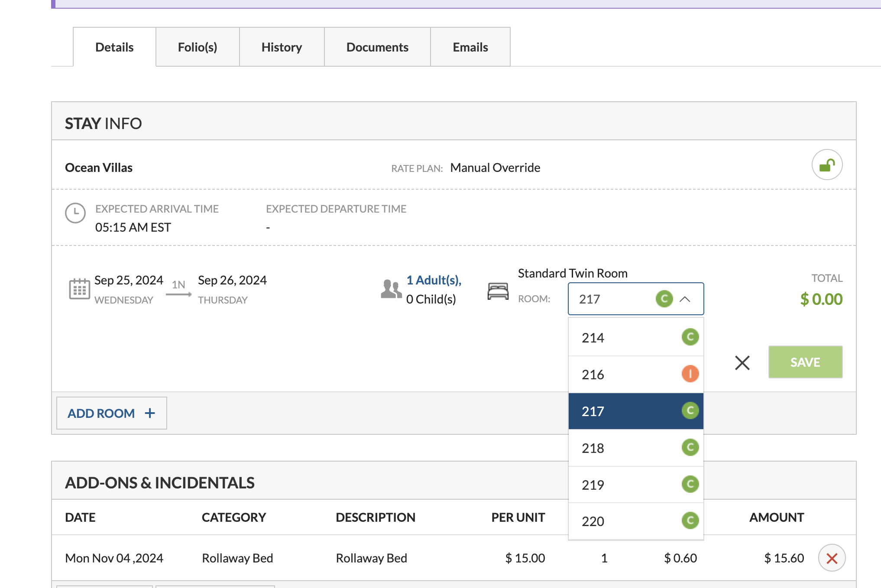
Task: Open the Documents tab
Action: 377,47
